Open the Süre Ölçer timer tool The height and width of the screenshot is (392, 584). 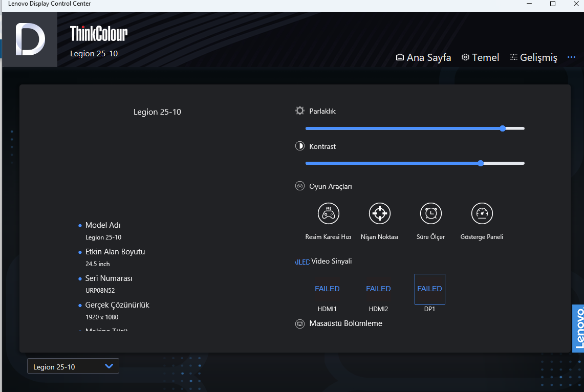click(x=430, y=213)
